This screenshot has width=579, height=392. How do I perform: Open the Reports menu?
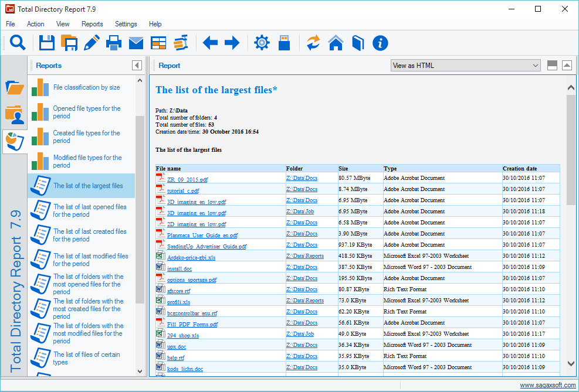[x=92, y=24]
